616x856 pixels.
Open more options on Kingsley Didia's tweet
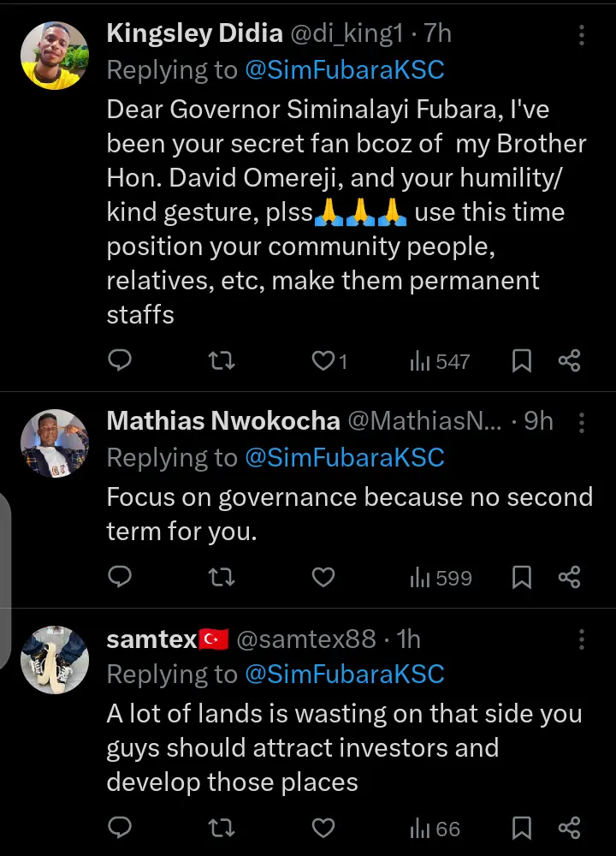click(x=582, y=35)
